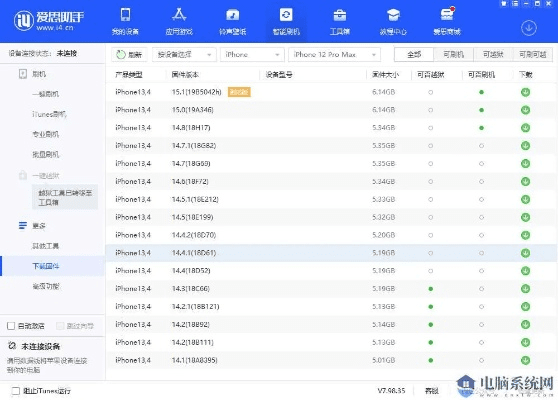Select 高级功能 in the sidebar
The image size is (558, 400).
click(46, 286)
